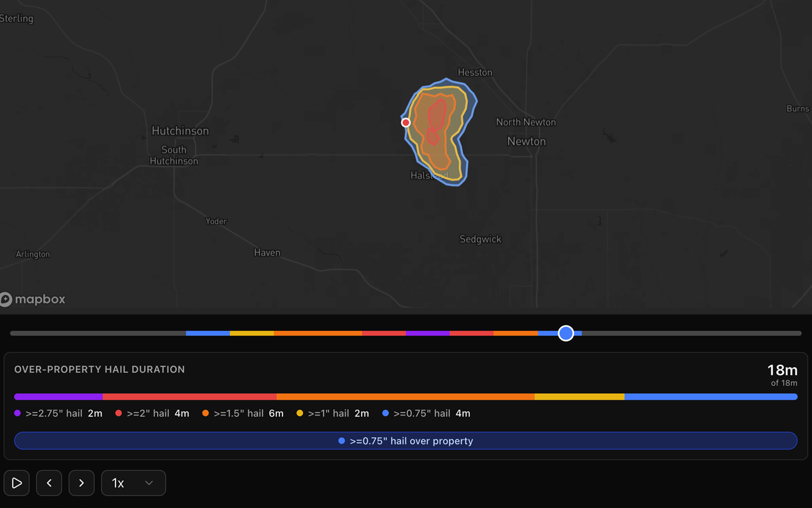
Task: Start playback with the play button
Action: [16, 483]
